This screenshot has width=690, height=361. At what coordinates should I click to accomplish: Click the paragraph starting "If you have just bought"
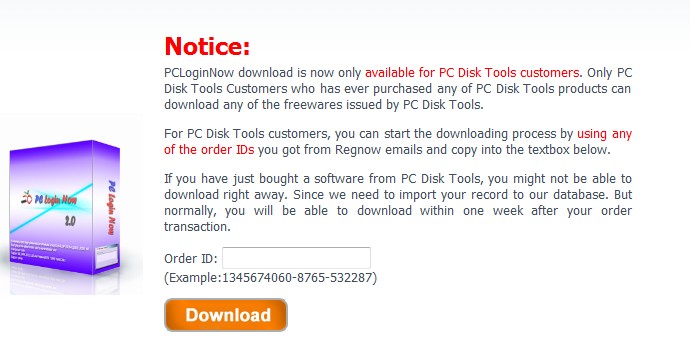point(398,203)
